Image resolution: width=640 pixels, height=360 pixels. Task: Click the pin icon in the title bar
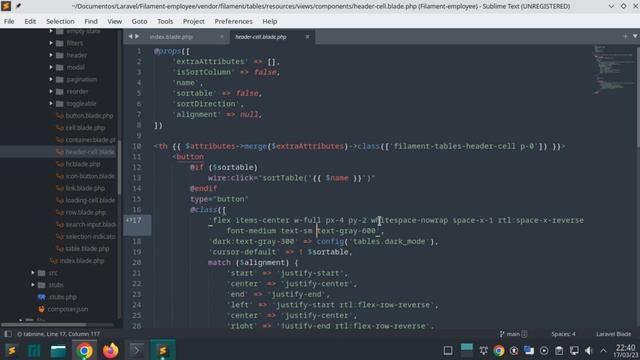click(18, 6)
